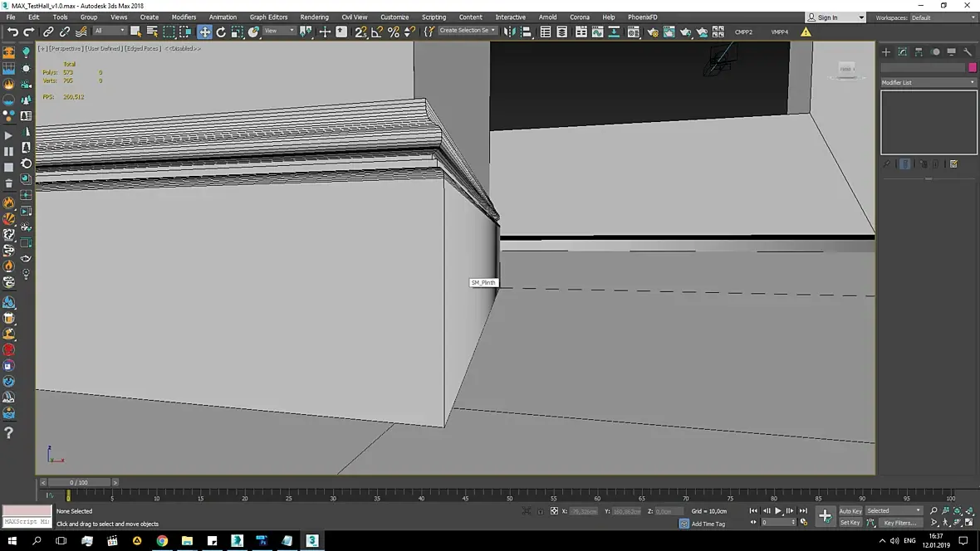
Task: Click the Select by Name icon
Action: pyautogui.click(x=152, y=32)
